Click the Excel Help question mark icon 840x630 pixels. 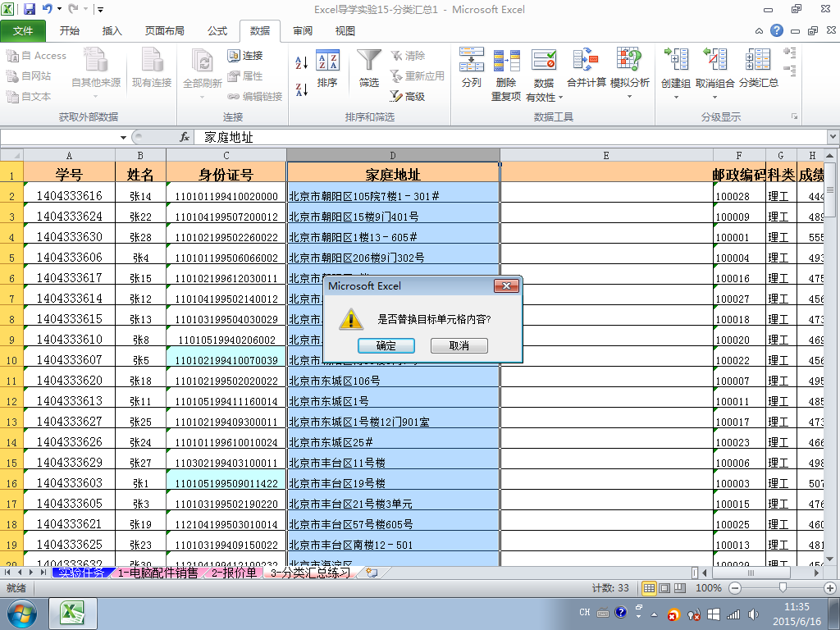pyautogui.click(x=777, y=30)
